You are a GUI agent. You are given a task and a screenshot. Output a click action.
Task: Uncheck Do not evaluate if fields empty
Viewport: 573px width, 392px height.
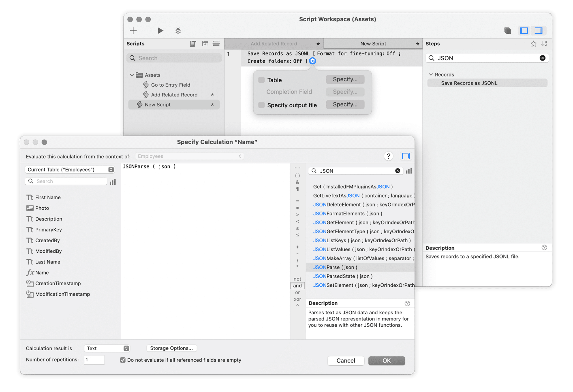point(122,360)
